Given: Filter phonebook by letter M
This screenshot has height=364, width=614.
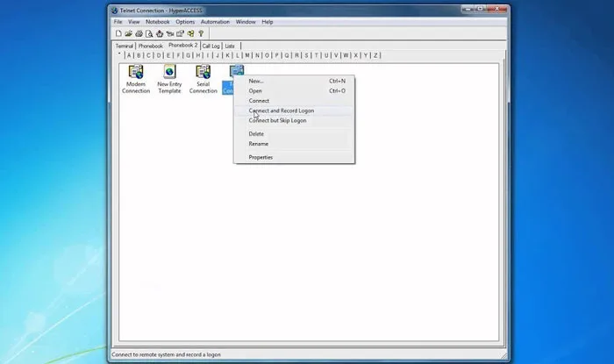Looking at the screenshot, I should click(247, 55).
